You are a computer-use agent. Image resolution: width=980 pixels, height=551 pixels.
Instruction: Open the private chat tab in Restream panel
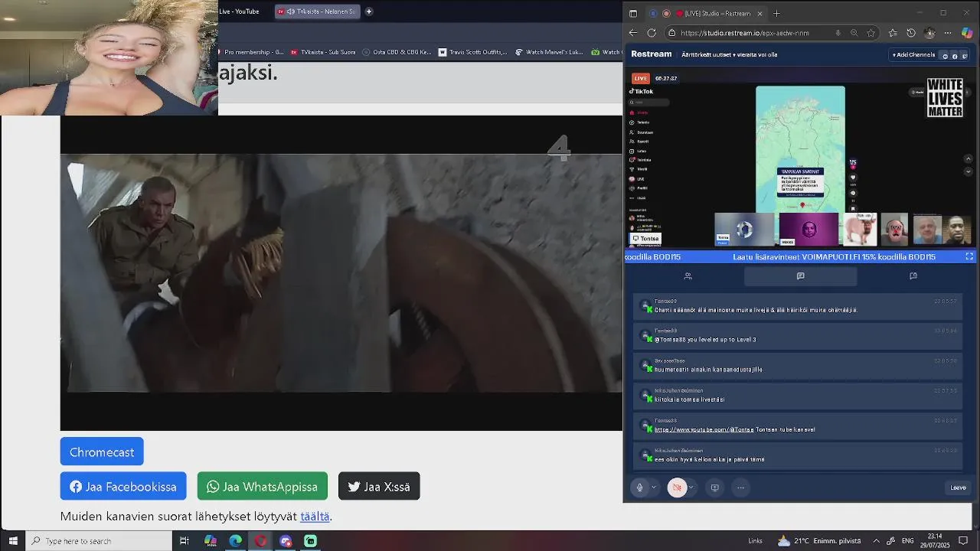point(913,276)
